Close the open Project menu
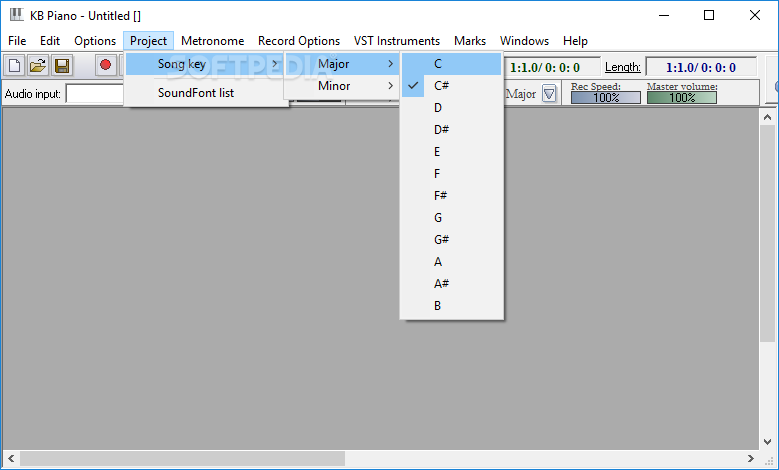 [148, 41]
